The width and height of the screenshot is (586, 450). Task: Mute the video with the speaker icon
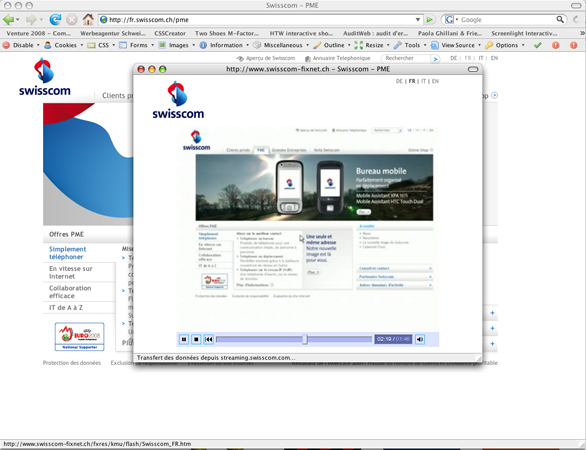point(420,339)
